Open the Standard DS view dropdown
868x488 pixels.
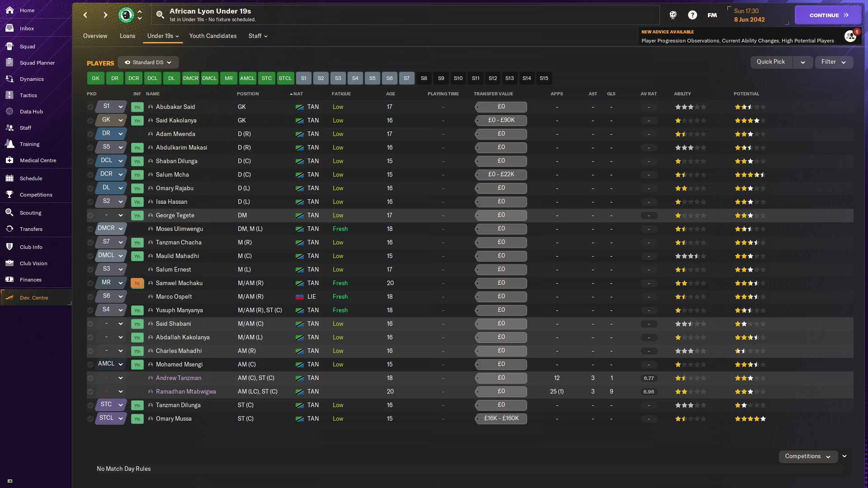[x=148, y=62]
